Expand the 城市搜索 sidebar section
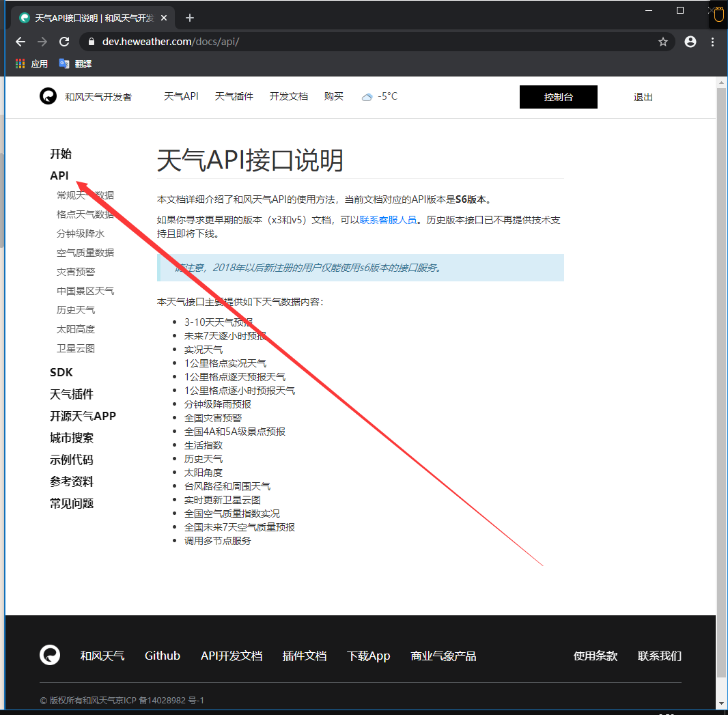Viewport: 728px width, 715px height. [72, 438]
